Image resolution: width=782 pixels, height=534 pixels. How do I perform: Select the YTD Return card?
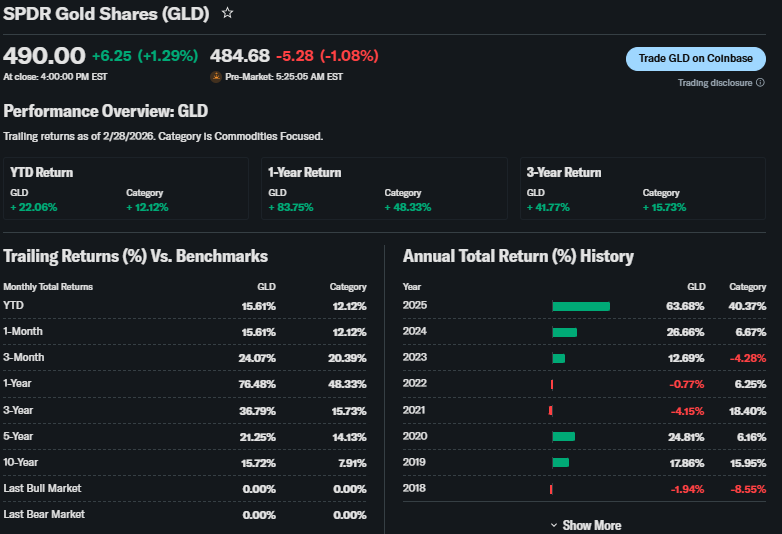tap(126, 188)
